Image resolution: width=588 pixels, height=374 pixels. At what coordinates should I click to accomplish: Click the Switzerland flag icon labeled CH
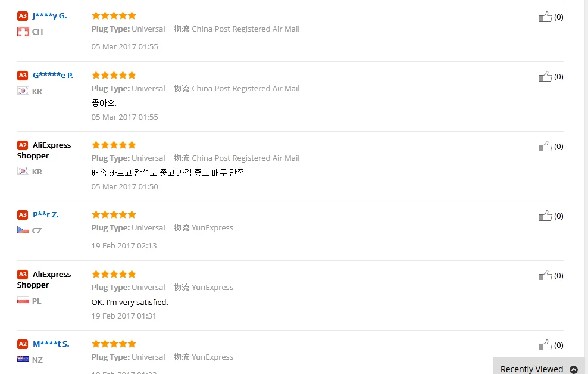(x=23, y=32)
